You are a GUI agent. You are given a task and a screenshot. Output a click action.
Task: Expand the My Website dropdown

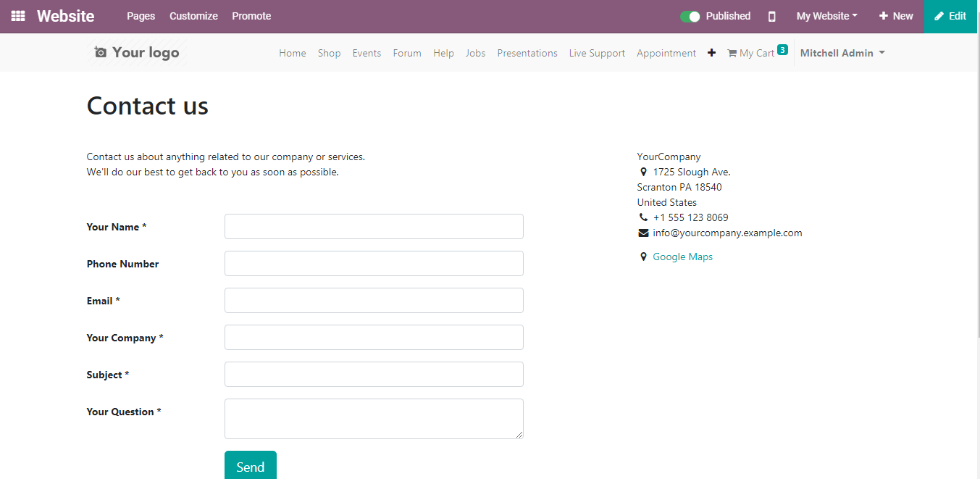click(826, 16)
